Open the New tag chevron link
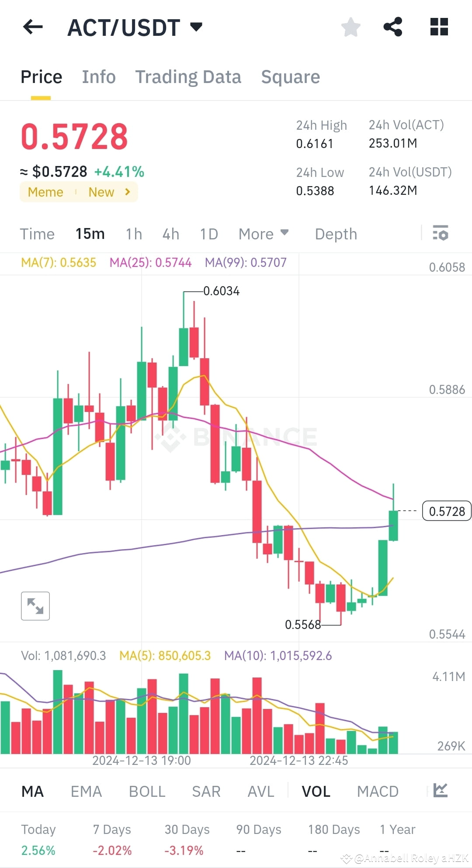 (x=127, y=192)
